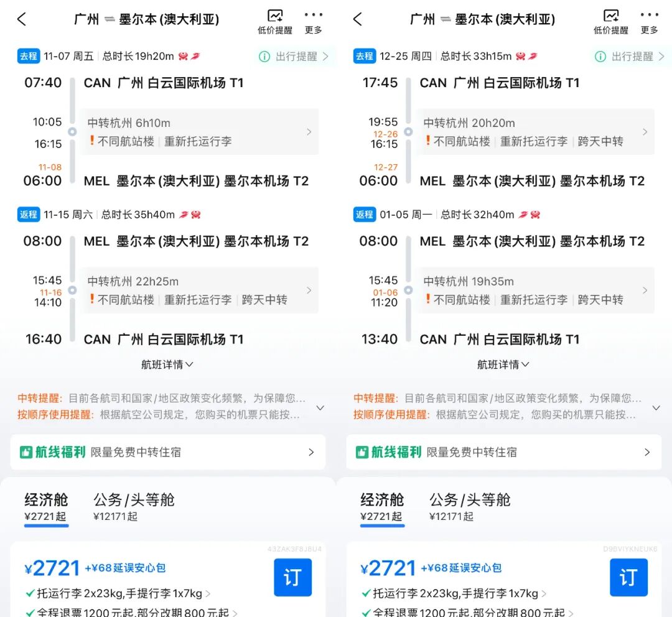
Task: Open the 低价提醒 price alert icon
Action: point(274,14)
